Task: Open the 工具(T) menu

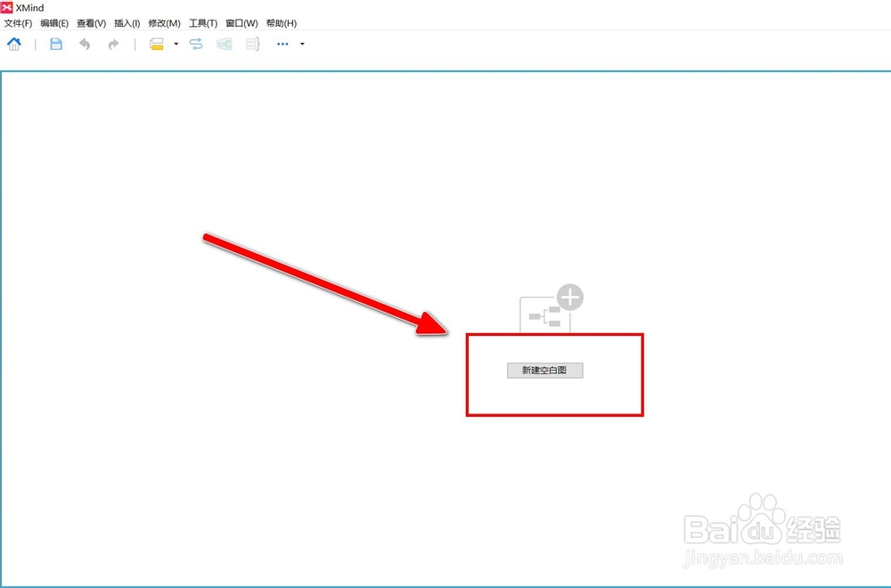Action: tap(203, 23)
